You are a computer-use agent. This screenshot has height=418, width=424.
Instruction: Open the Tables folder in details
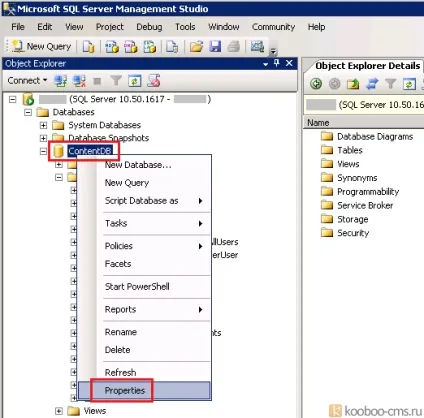click(350, 150)
